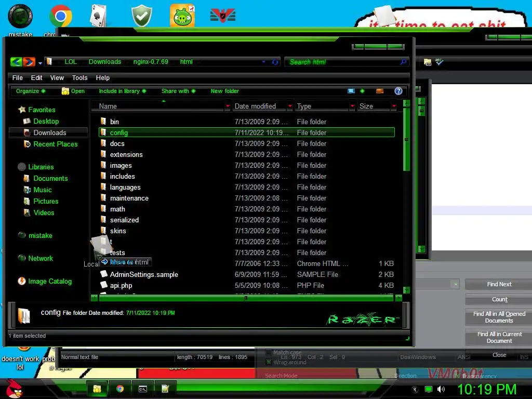Show hidden tray icons arrow
Image resolution: width=532 pixels, height=399 pixels.
point(415,389)
